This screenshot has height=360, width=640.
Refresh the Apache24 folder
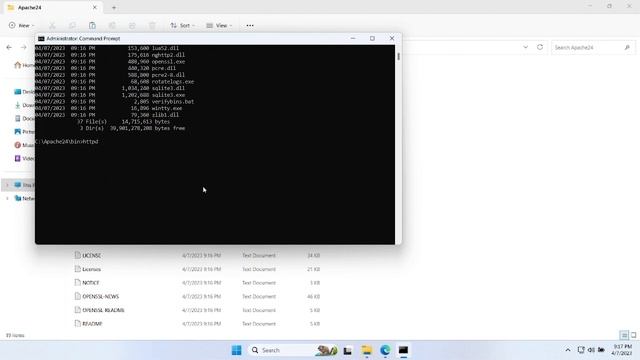click(540, 47)
